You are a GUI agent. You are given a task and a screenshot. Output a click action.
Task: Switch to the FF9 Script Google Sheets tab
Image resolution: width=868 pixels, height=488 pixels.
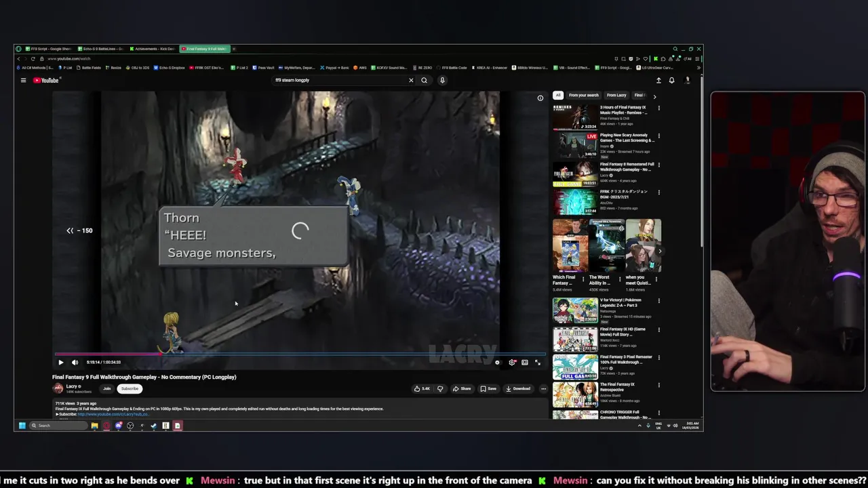click(47, 49)
